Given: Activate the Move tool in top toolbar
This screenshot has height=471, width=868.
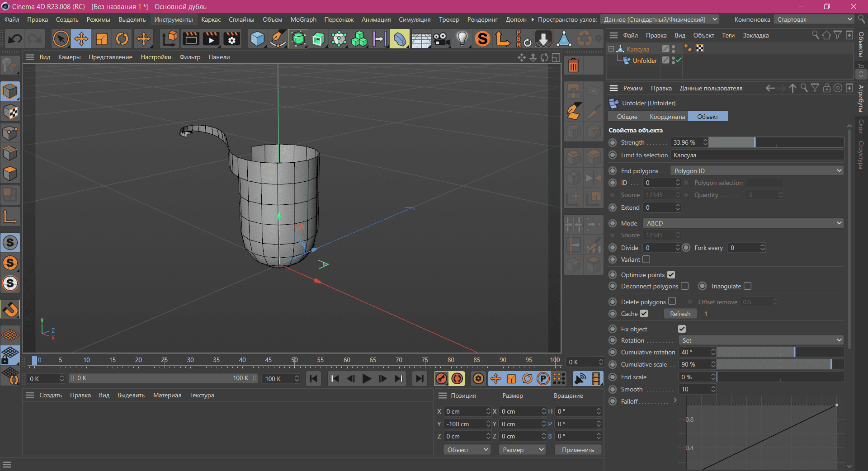Looking at the screenshot, I should click(81, 39).
